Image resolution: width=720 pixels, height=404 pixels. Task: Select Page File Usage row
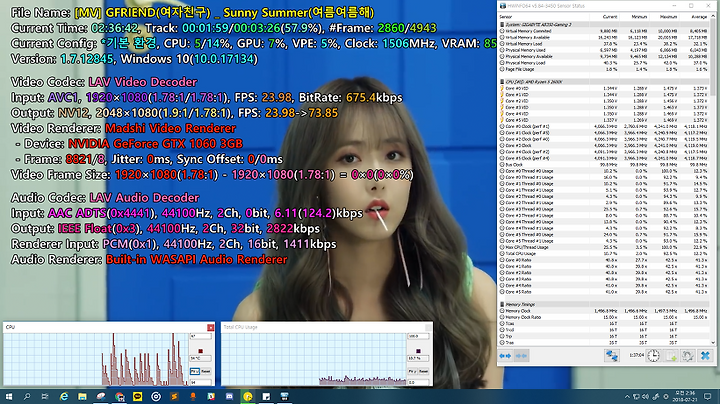[x=604, y=69]
